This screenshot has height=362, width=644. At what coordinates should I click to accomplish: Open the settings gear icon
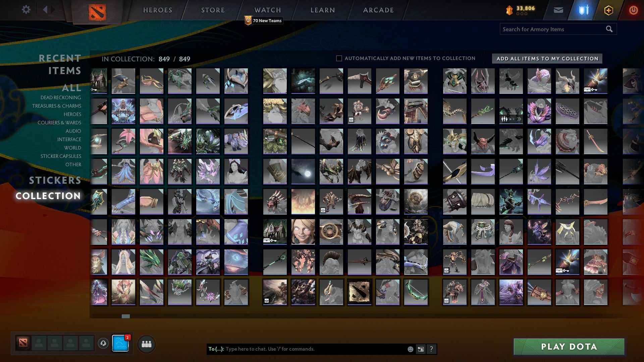26,10
